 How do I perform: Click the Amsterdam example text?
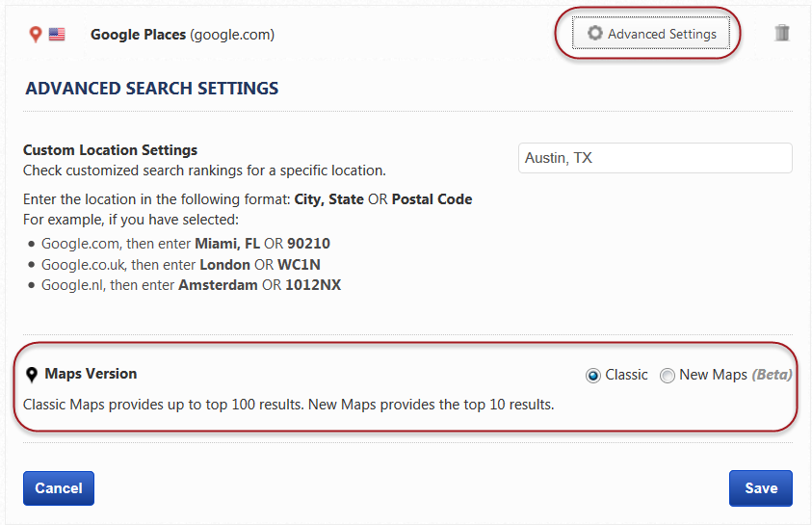[218, 285]
